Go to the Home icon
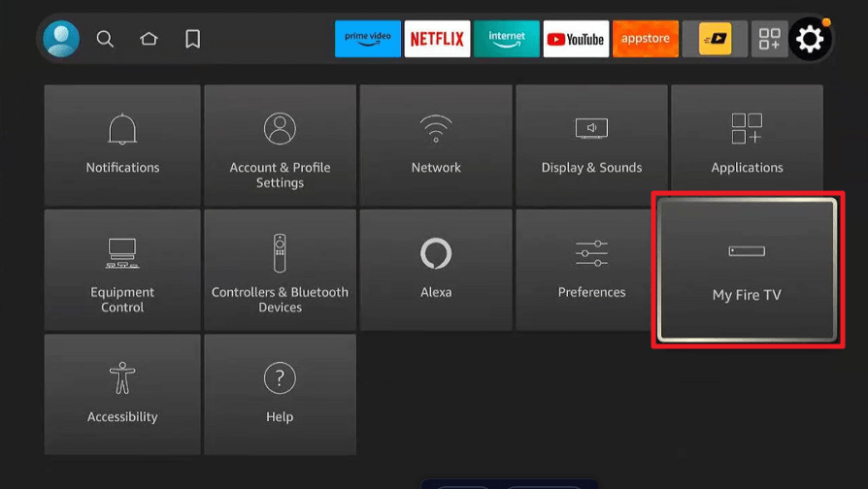 [x=149, y=39]
